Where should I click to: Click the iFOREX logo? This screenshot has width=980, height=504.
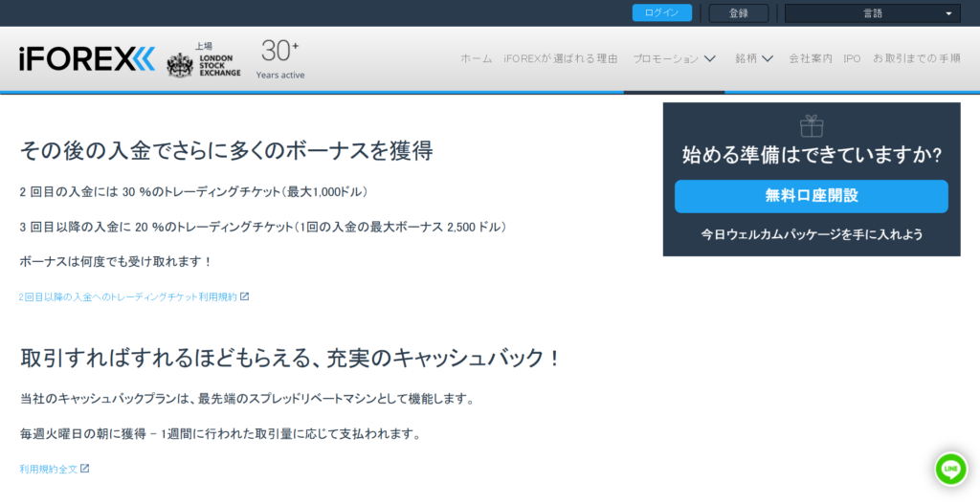click(x=87, y=58)
